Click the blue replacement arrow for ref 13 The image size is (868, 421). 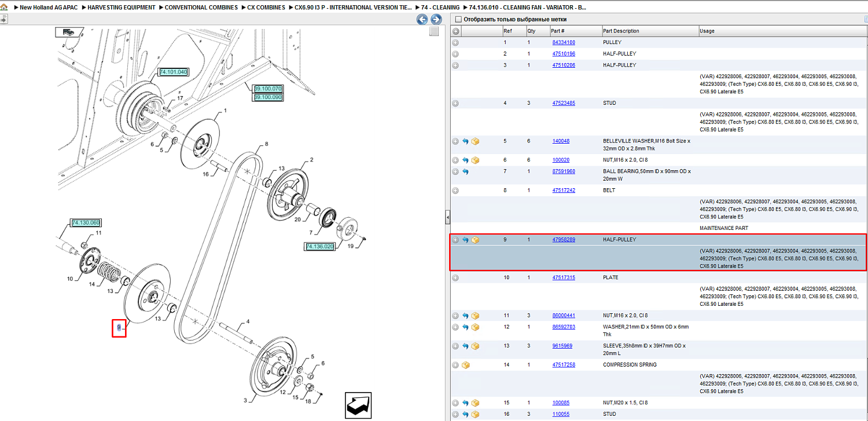465,346
